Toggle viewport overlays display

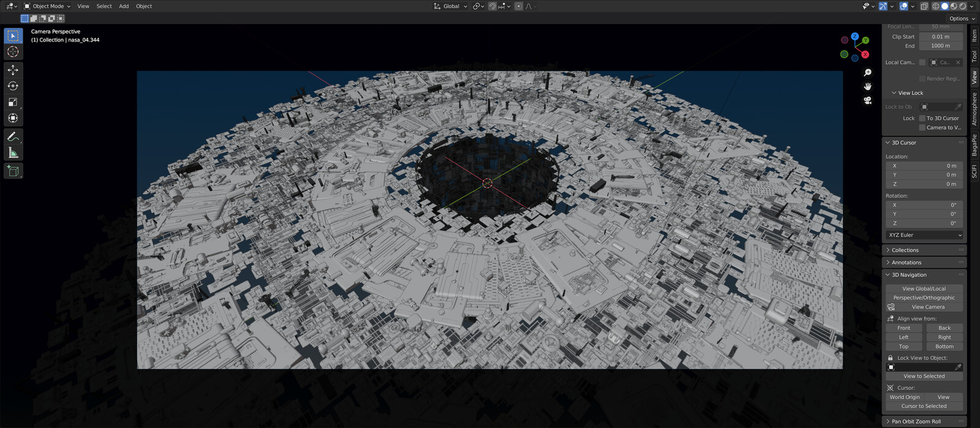pos(903,6)
